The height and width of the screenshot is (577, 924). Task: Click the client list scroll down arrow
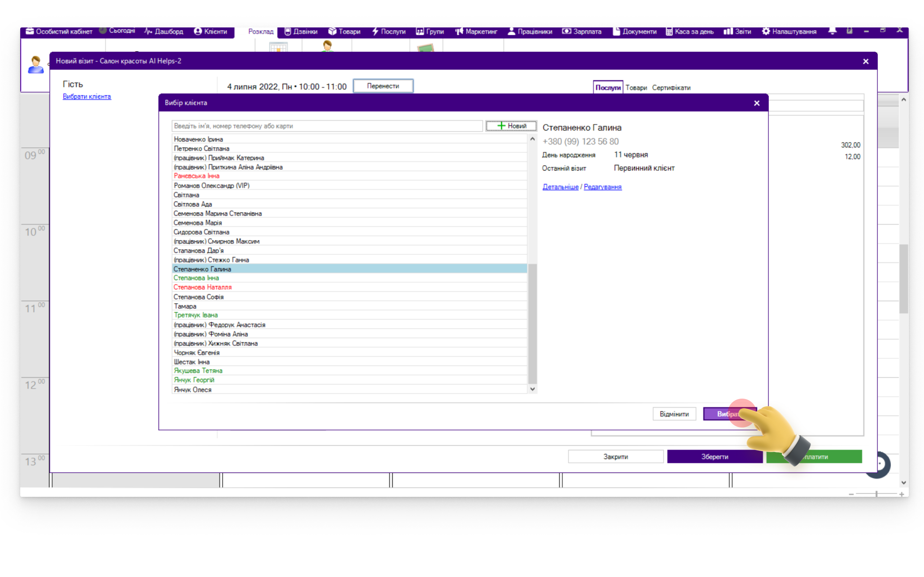(x=532, y=389)
